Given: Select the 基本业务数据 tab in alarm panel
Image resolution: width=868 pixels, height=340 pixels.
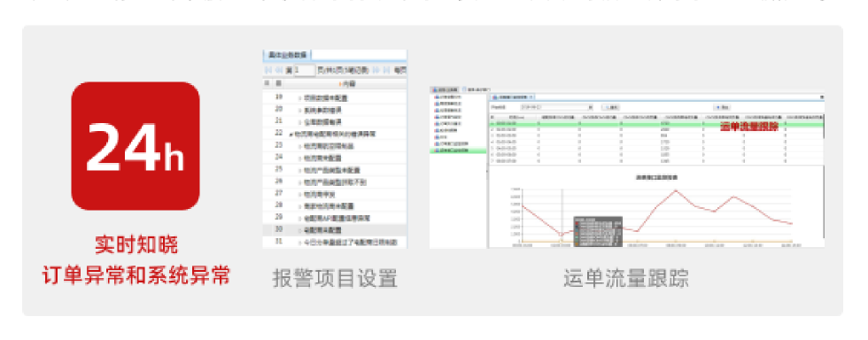Looking at the screenshot, I should click(288, 55).
